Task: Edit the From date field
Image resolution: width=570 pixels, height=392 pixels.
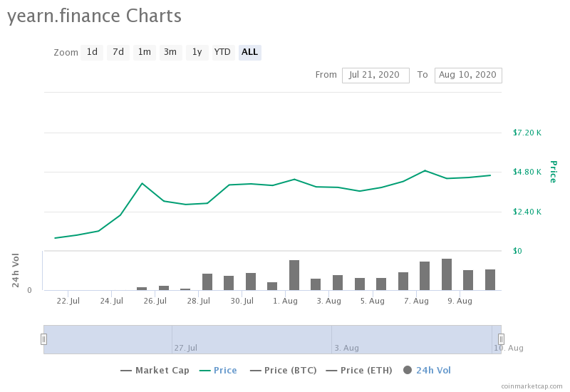Action: click(375, 76)
